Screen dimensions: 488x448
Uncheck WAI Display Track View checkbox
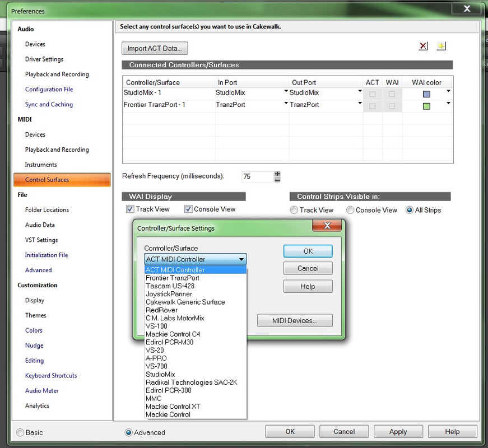130,209
